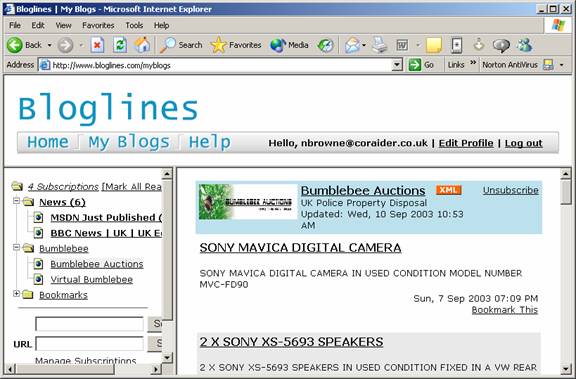
Task: Click the Bumblebee Auctions logo thumbnail
Action: tap(248, 202)
